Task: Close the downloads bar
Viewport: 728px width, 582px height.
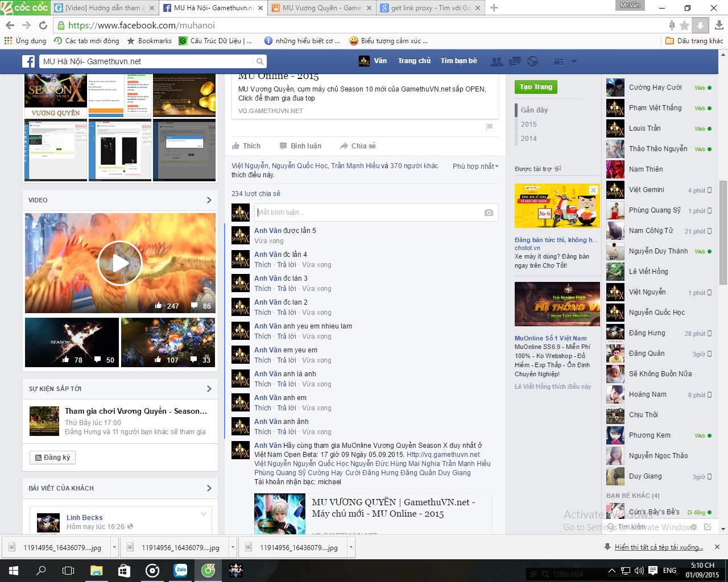Action: (717, 547)
